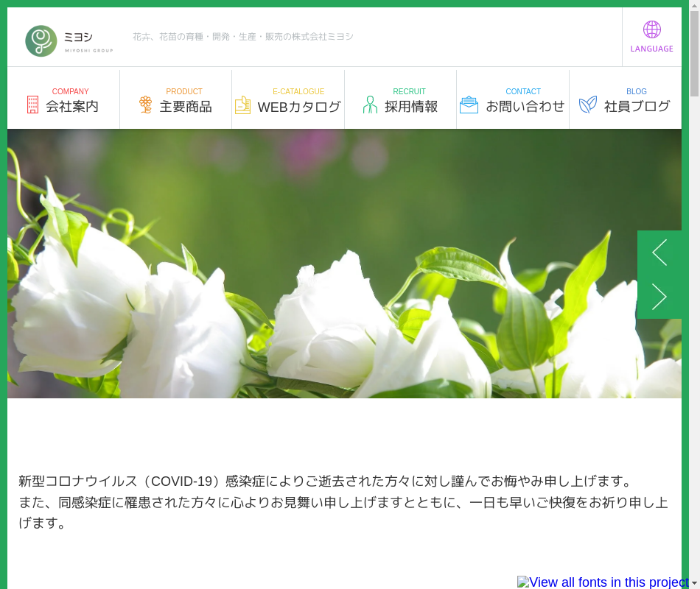Click the red company building icon
The height and width of the screenshot is (589, 700).
[32, 105]
